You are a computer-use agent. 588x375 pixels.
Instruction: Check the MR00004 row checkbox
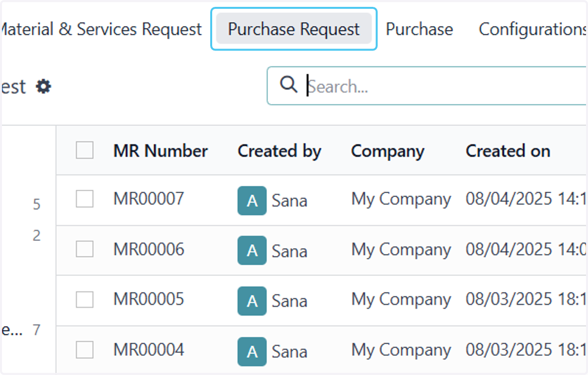tap(85, 350)
